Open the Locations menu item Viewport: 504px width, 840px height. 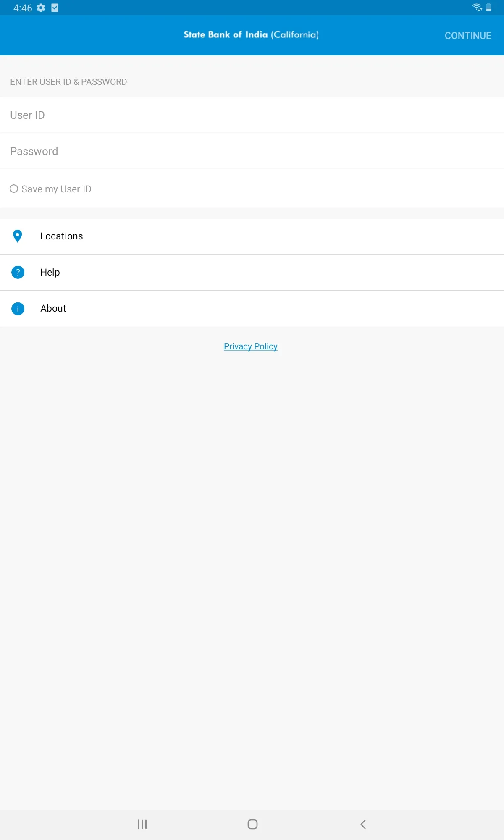252,236
